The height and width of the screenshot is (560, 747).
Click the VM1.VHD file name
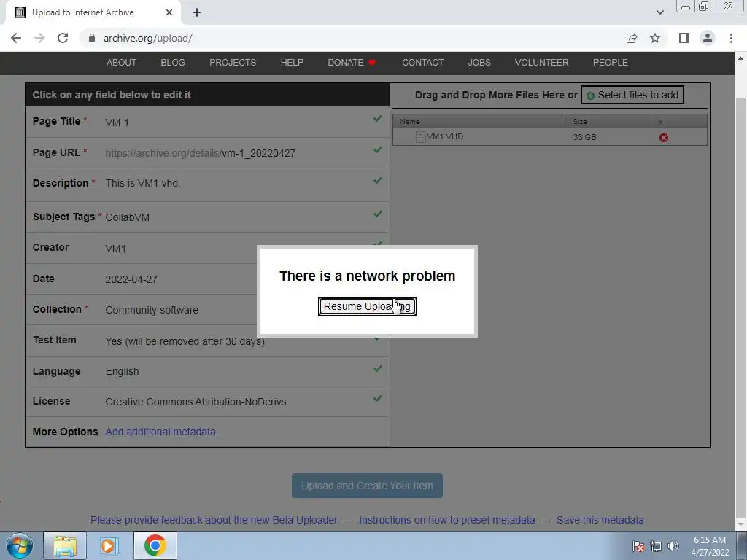click(444, 136)
